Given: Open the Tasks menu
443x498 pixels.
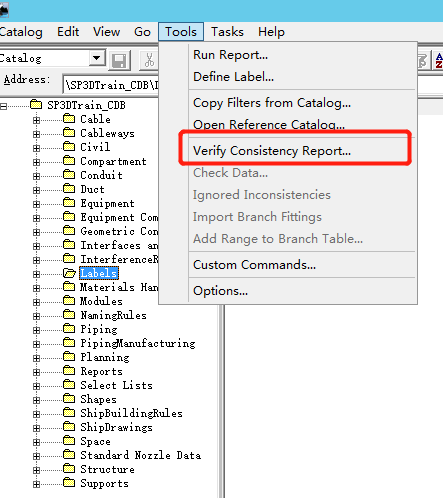Looking at the screenshot, I should pos(227,32).
